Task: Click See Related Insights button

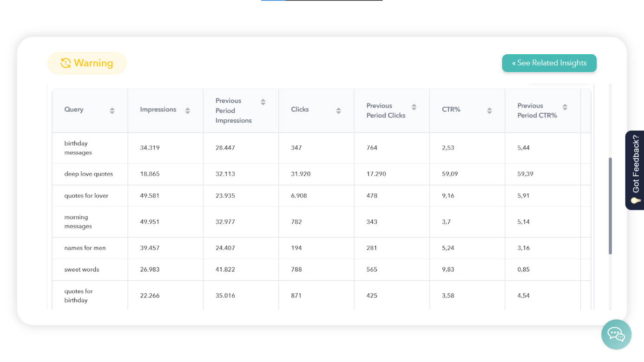Action: tap(549, 63)
